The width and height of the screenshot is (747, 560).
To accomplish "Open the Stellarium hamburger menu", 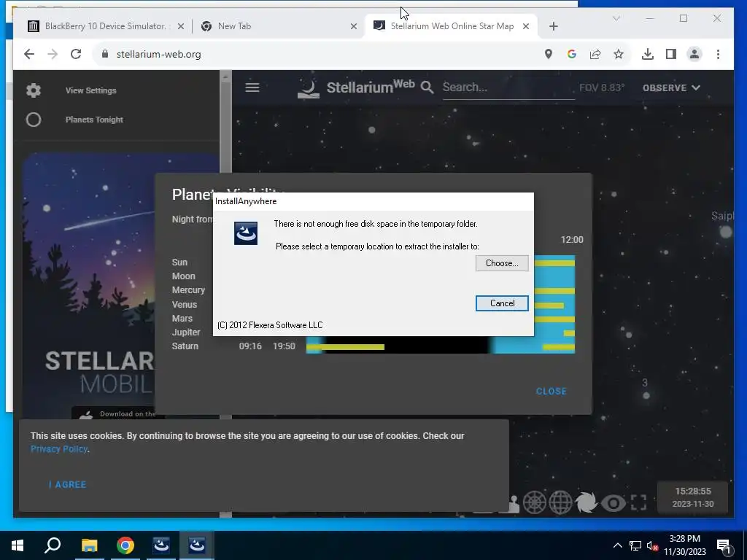I will tap(252, 87).
